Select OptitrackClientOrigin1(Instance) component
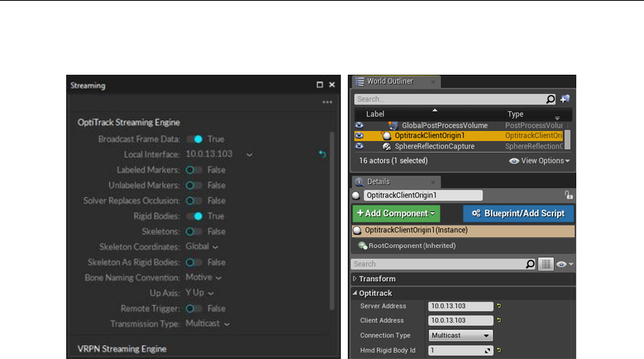The height and width of the screenshot is (359, 644). pos(463,230)
